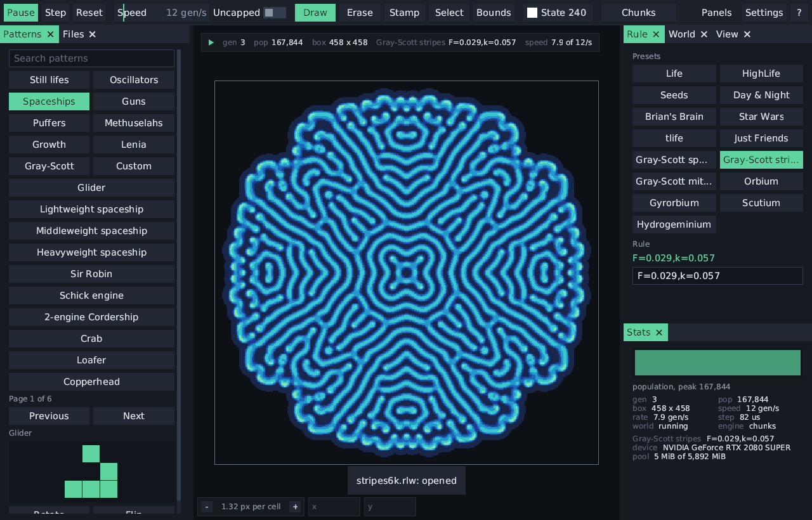Zoom out with the minus button
812x520 pixels.
point(207,507)
